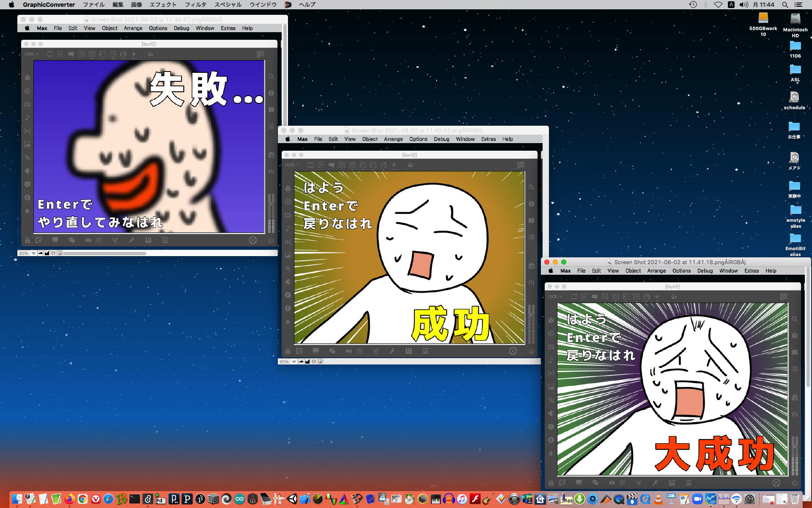The image size is (812, 508).
Task: Click the info icon in the first window status bar
Action: click(x=53, y=253)
